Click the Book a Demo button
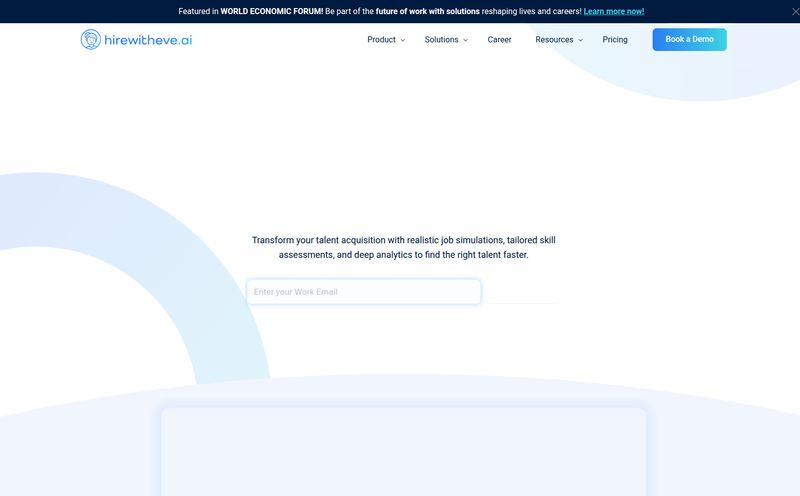Image resolution: width=800 pixels, height=496 pixels. tap(689, 39)
